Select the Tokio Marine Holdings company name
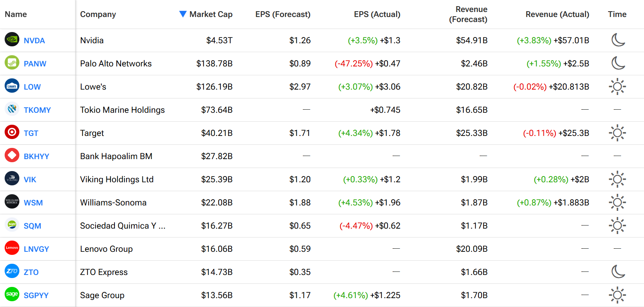This screenshot has width=644, height=307. pyautogui.click(x=122, y=110)
